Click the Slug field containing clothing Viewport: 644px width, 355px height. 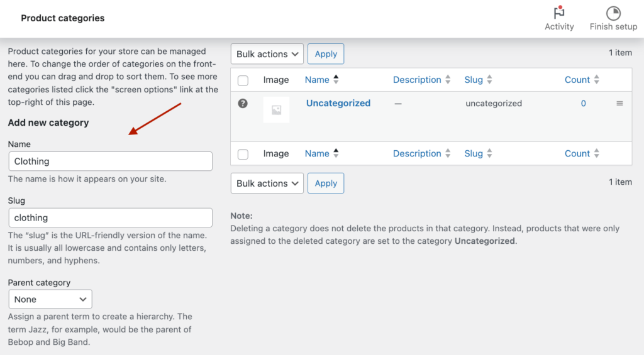(111, 217)
